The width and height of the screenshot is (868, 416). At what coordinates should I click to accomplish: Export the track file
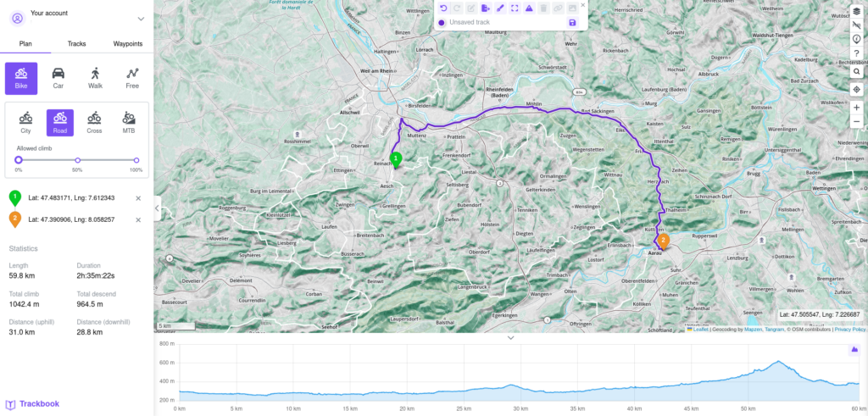pyautogui.click(x=486, y=8)
